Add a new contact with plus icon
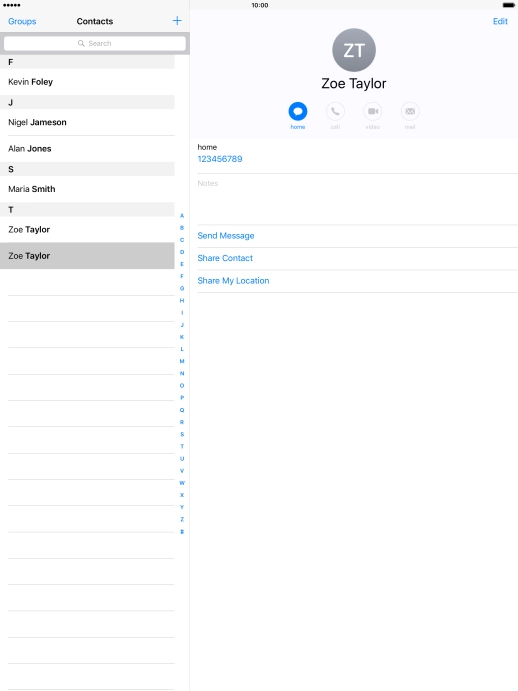Viewport: 518px width, 691px height. click(177, 21)
